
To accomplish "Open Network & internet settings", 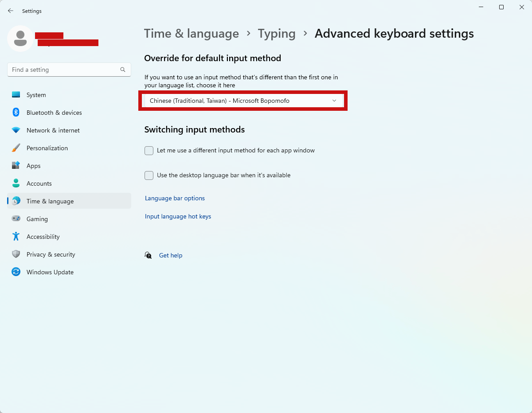I will click(53, 130).
